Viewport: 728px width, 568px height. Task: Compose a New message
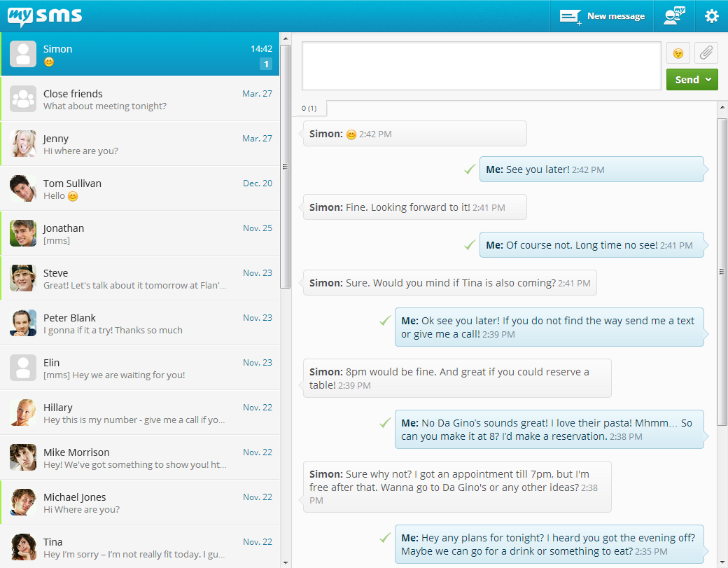[602, 16]
